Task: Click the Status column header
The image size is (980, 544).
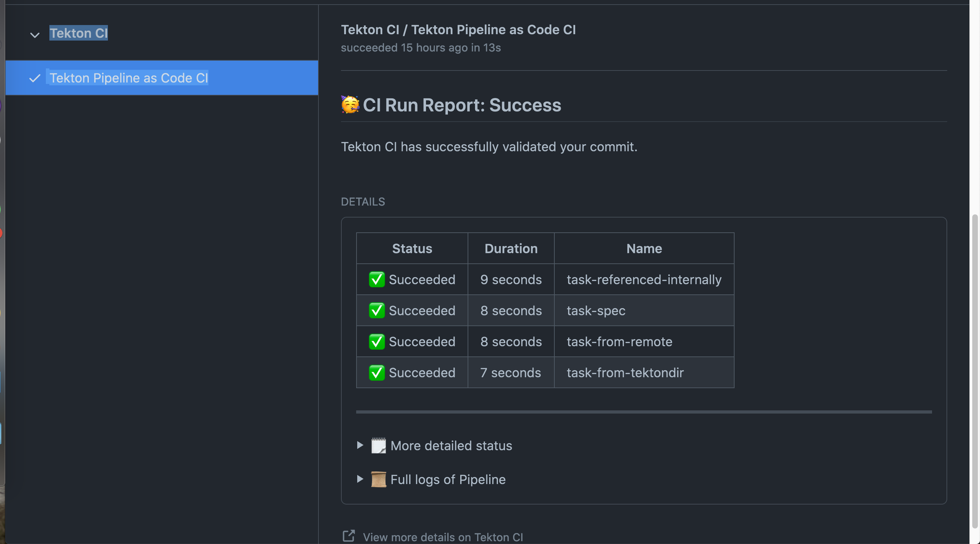Action: pos(412,249)
